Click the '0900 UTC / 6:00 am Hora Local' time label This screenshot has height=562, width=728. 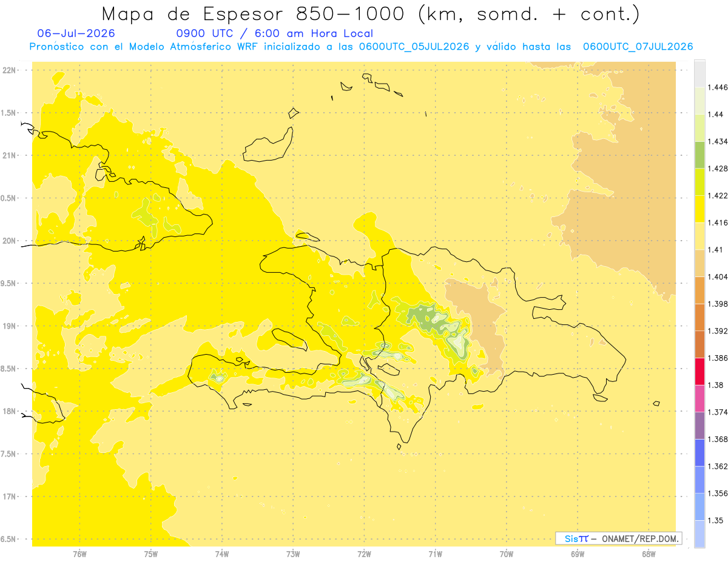coord(274,34)
